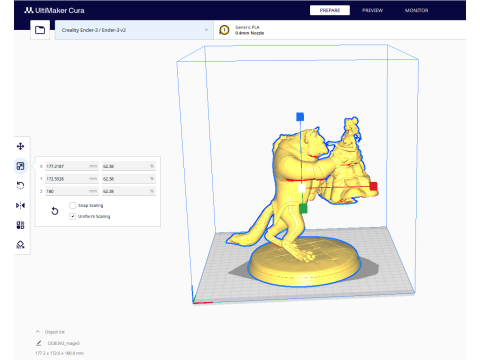Select the Mirror tool

pos(20,205)
